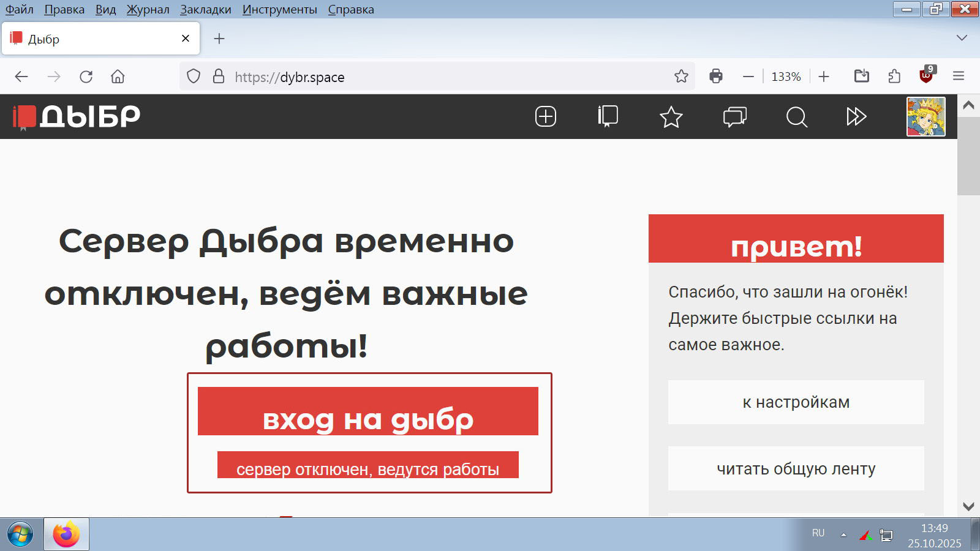Open the uBlock extension icon
This screenshot has height=551, width=980.
pos(926,76)
